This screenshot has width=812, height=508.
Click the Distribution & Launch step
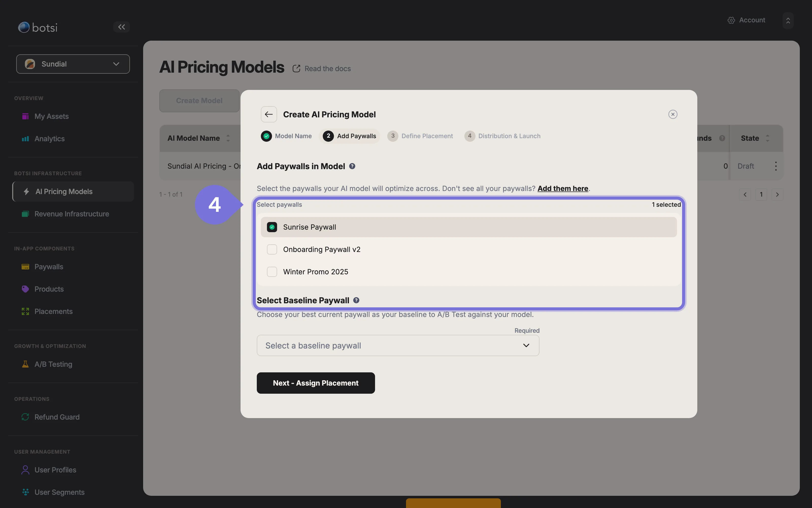click(x=502, y=136)
